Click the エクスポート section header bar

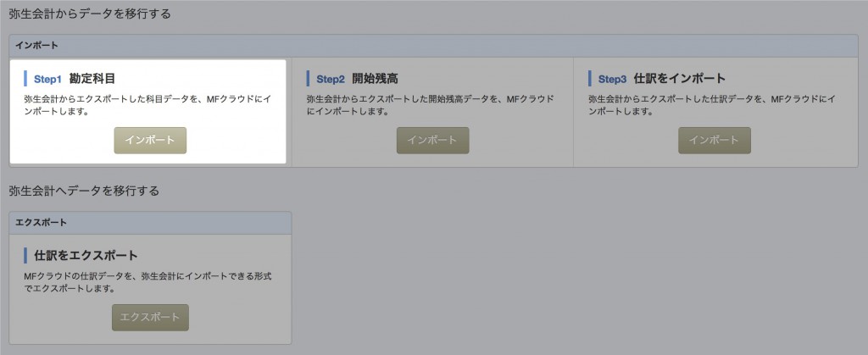(150, 223)
